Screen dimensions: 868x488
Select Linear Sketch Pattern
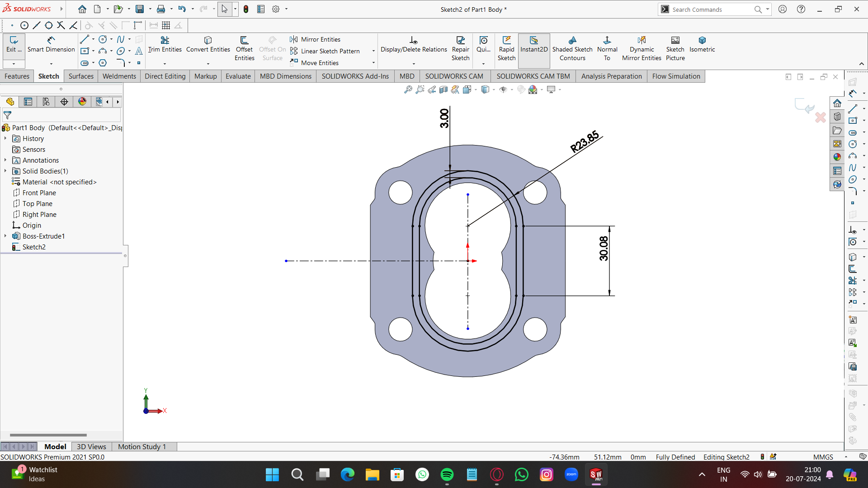coord(325,51)
